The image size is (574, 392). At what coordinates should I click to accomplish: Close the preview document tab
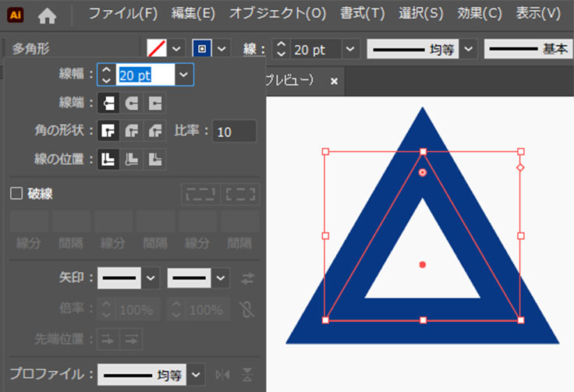coord(334,81)
